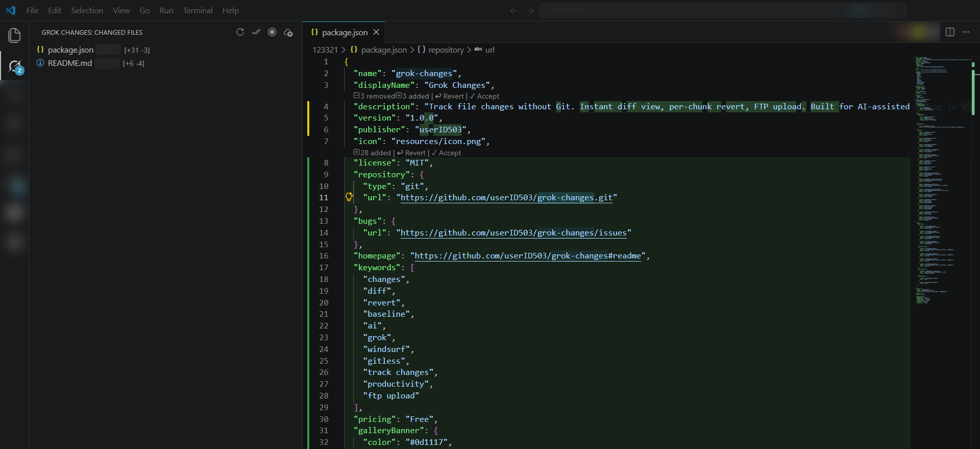Revert the 3 removed 3 added chunk
This screenshot has width=980, height=449.
[x=450, y=96]
